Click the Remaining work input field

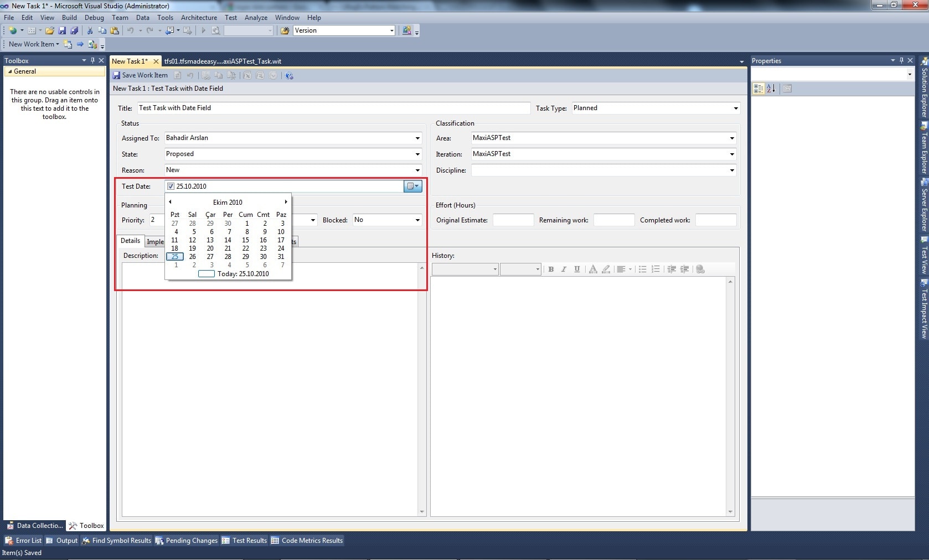point(614,220)
